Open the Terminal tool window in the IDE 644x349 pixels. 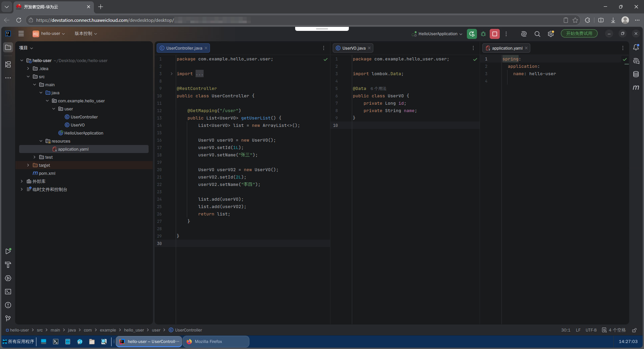pos(8,292)
